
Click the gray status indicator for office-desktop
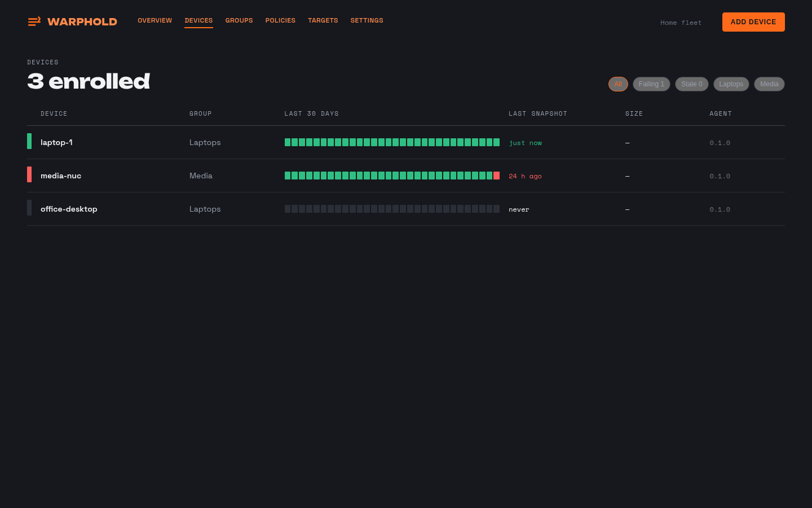click(x=29, y=208)
